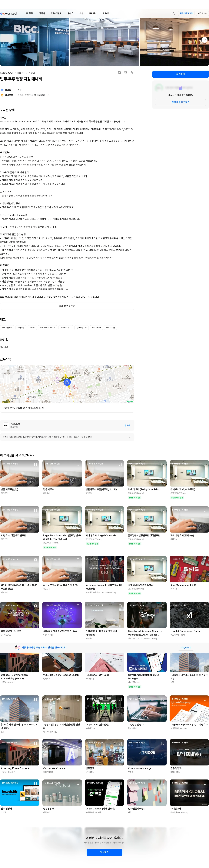209x868 pixels.
Task: Click the 기업 서비스 button
Action: point(202,13)
